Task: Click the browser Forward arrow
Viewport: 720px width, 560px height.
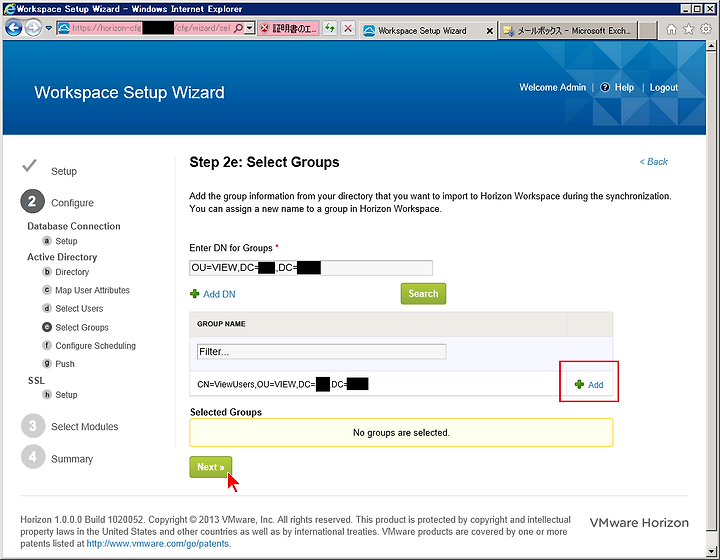Action: (33, 28)
